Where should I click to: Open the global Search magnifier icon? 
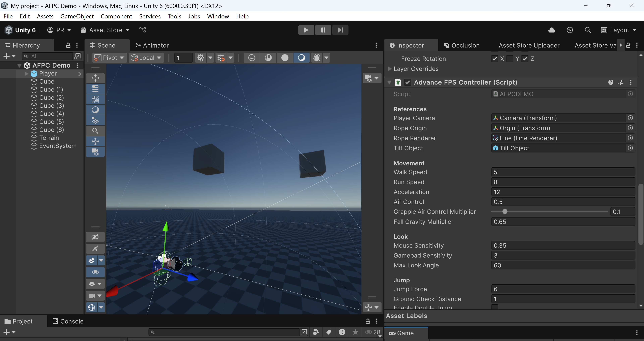[588, 30]
